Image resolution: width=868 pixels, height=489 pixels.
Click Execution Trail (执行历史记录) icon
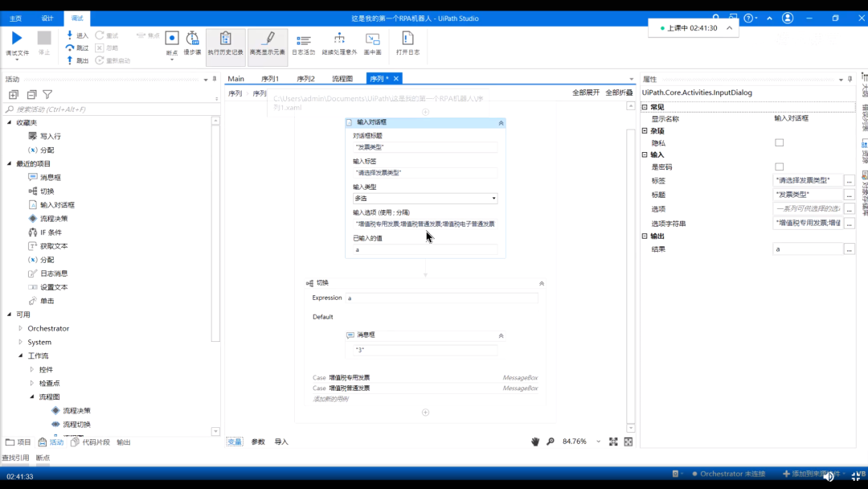[225, 39]
